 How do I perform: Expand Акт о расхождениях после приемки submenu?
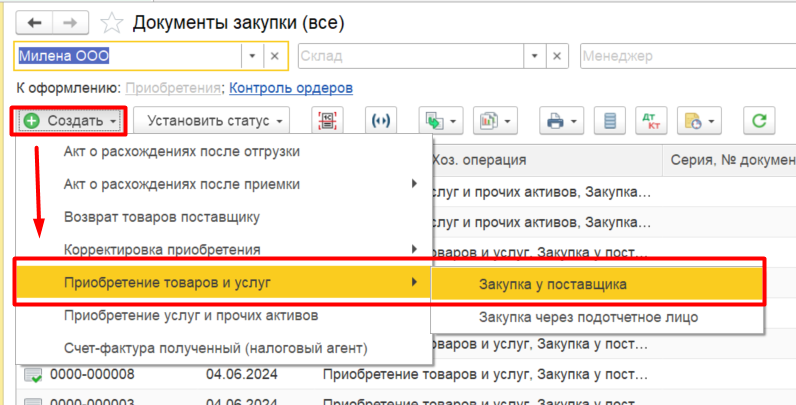415,184
